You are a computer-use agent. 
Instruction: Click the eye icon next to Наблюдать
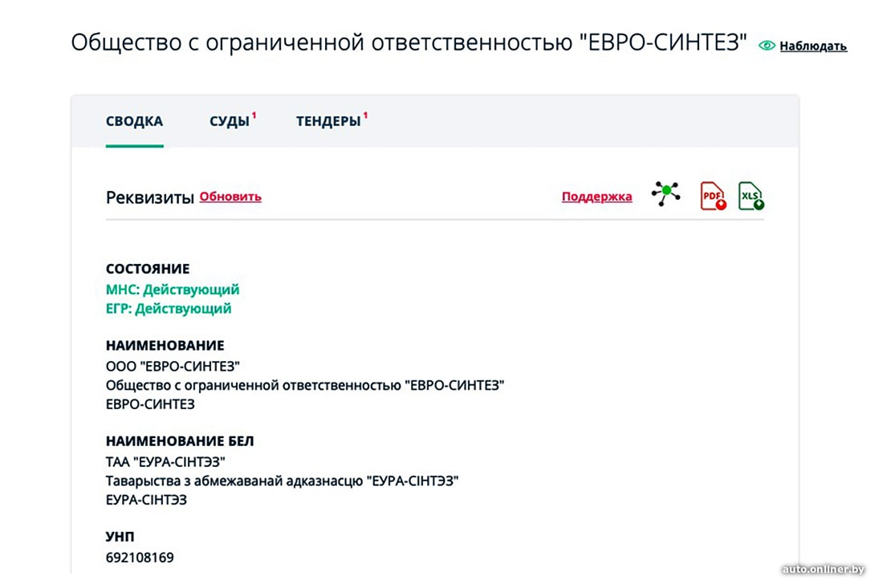coord(767,46)
